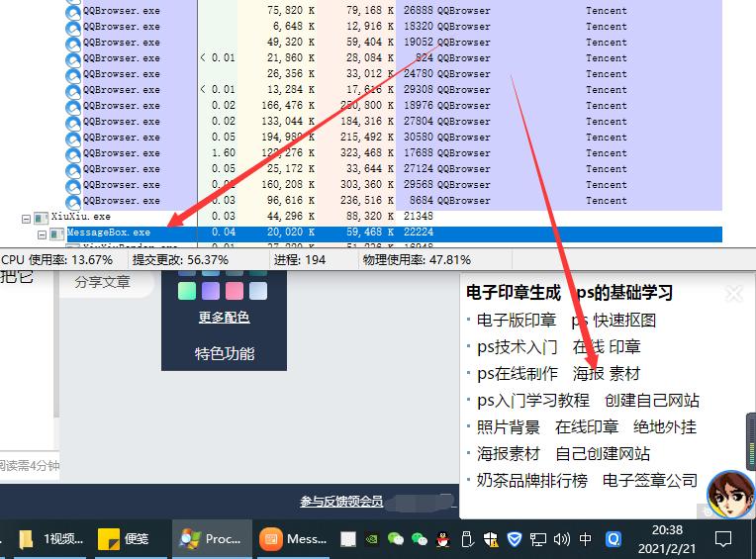756x559 pixels.
Task: Open the blue Q tray icon
Action: (x=614, y=539)
